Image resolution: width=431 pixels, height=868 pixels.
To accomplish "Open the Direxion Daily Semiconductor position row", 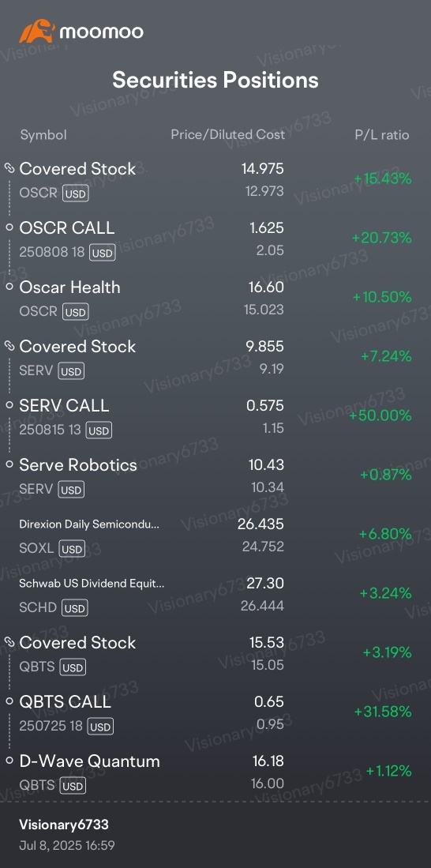I will tap(215, 535).
